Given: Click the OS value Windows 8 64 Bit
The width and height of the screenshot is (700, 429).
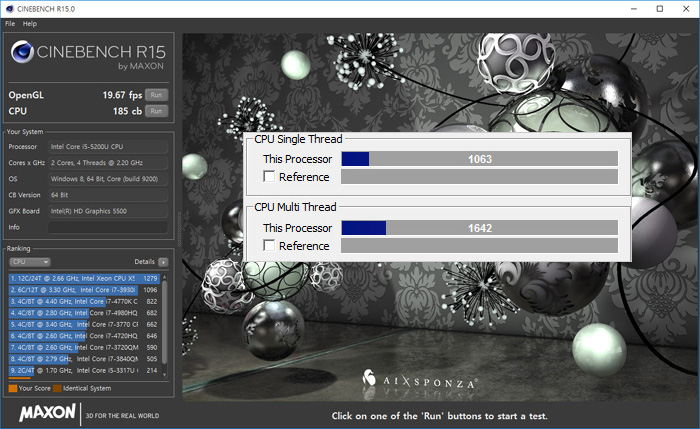Looking at the screenshot, I should [108, 179].
